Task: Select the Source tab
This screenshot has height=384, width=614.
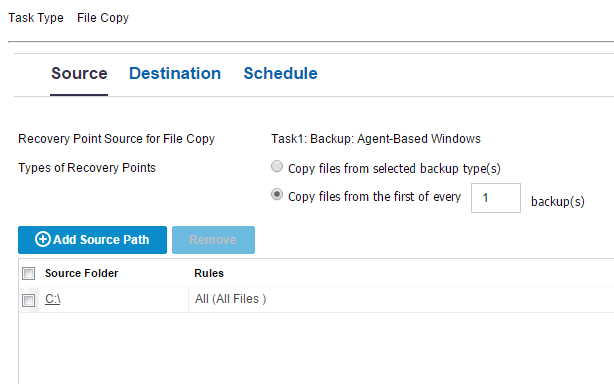Action: [79, 74]
